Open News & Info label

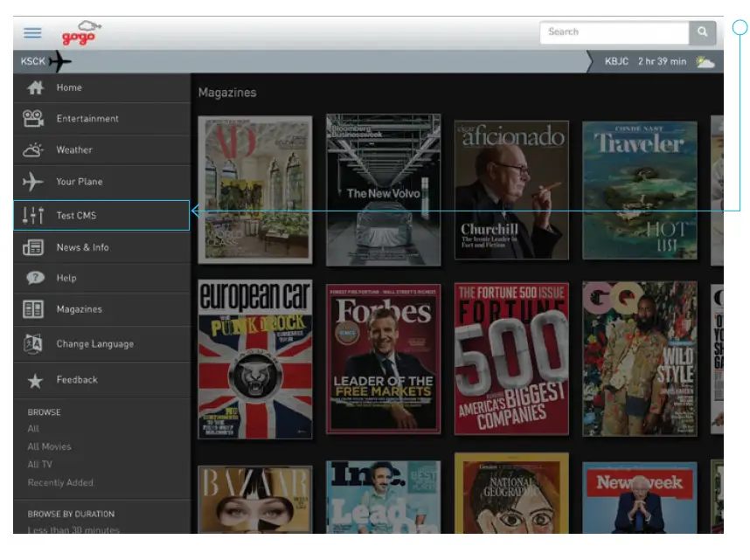(83, 247)
